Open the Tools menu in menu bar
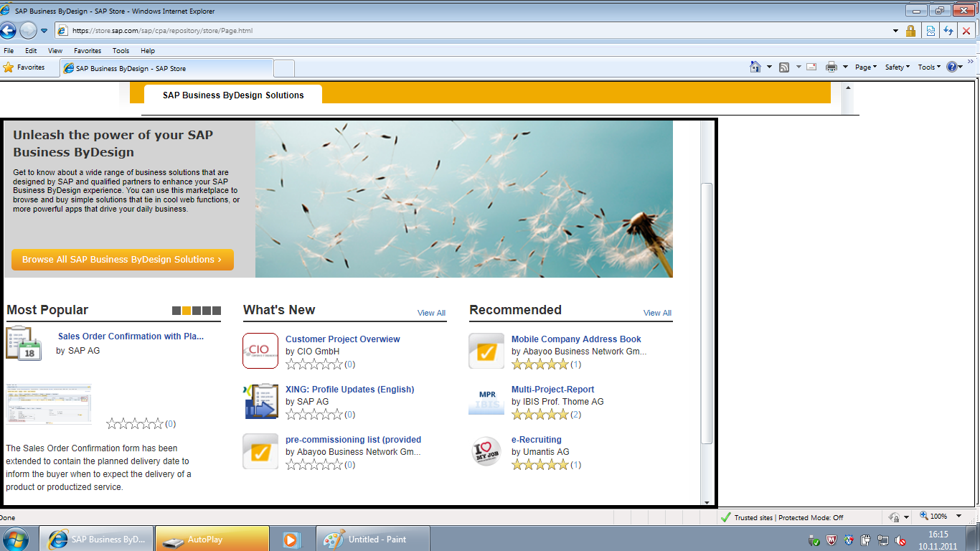This screenshot has width=980, height=551. coord(121,51)
